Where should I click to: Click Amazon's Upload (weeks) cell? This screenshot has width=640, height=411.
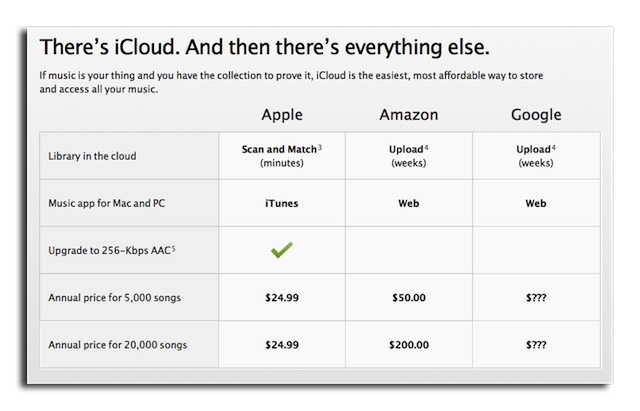408,155
